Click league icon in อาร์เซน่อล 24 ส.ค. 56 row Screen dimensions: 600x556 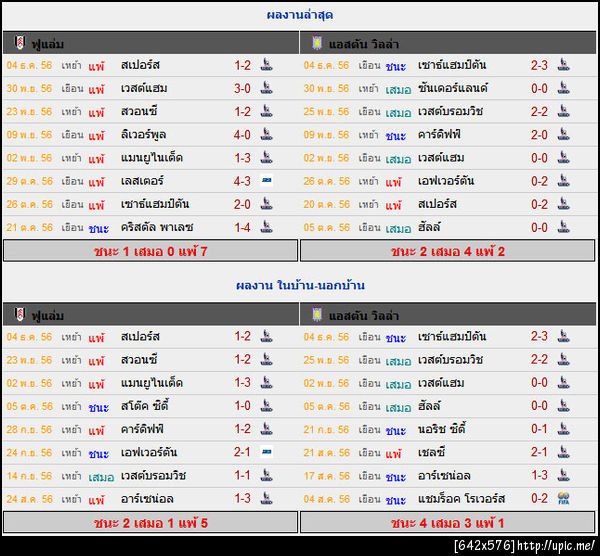[x=266, y=498]
